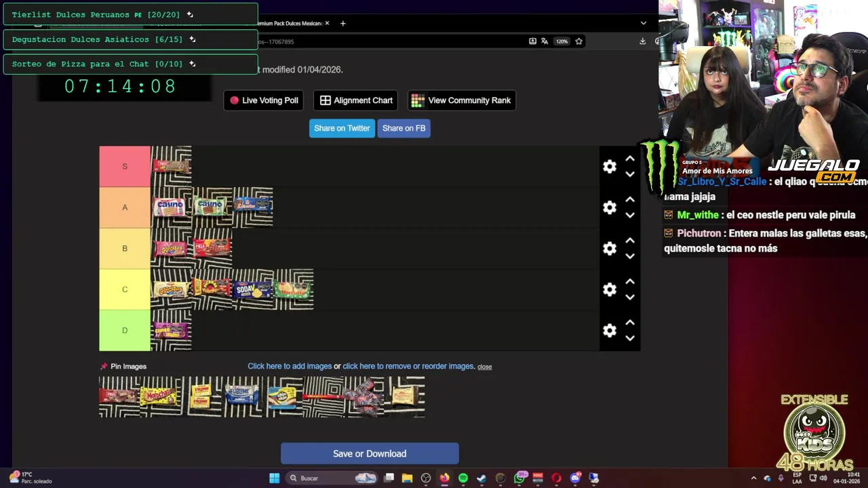868x488 pixels.
Task: Select the blue cookie pack in A tier
Action: click(x=252, y=207)
